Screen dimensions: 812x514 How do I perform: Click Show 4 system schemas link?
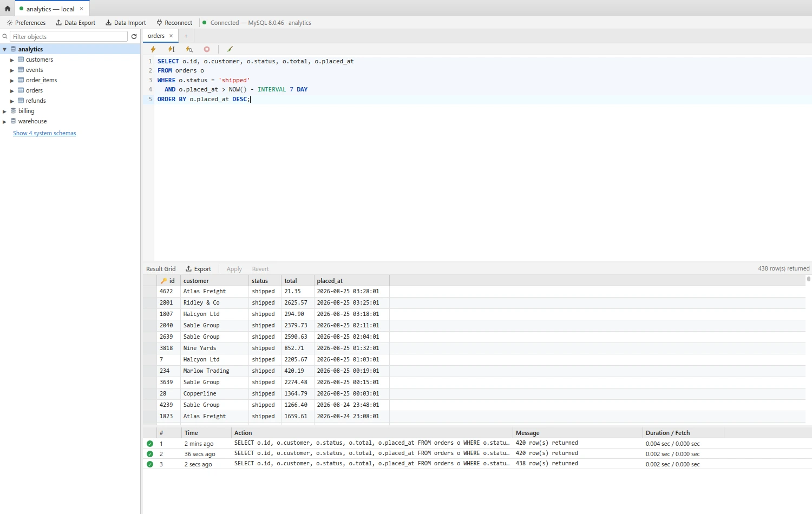[x=44, y=133]
